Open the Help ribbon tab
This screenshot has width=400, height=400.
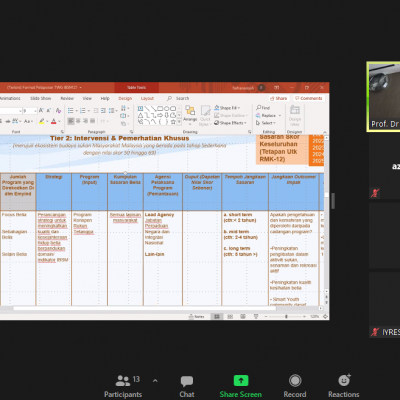105,98
